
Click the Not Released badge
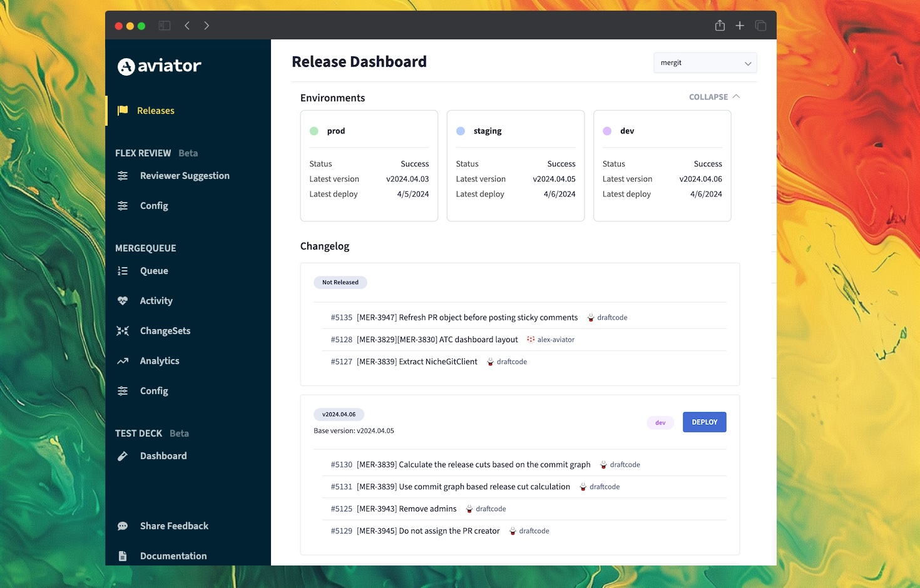coord(340,283)
